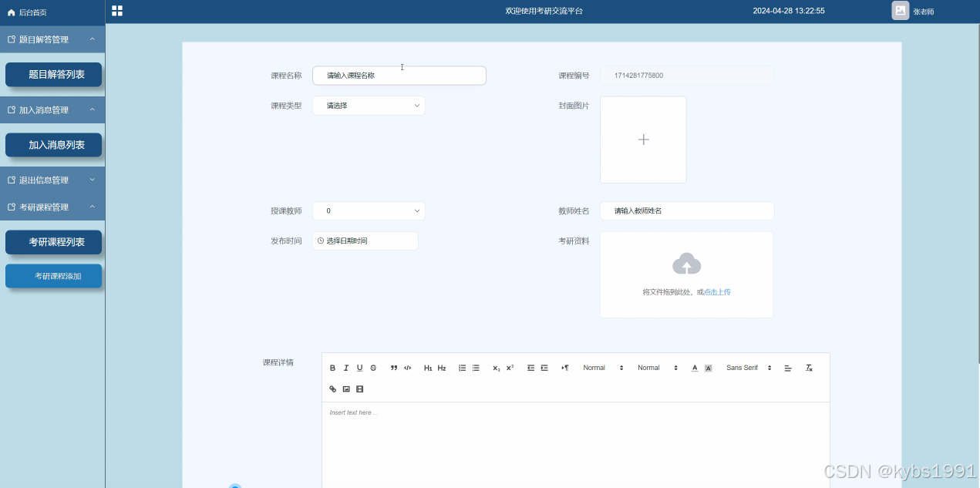Screen dimensions: 980x488
Task: Apply superscript formatting
Action: point(510,369)
